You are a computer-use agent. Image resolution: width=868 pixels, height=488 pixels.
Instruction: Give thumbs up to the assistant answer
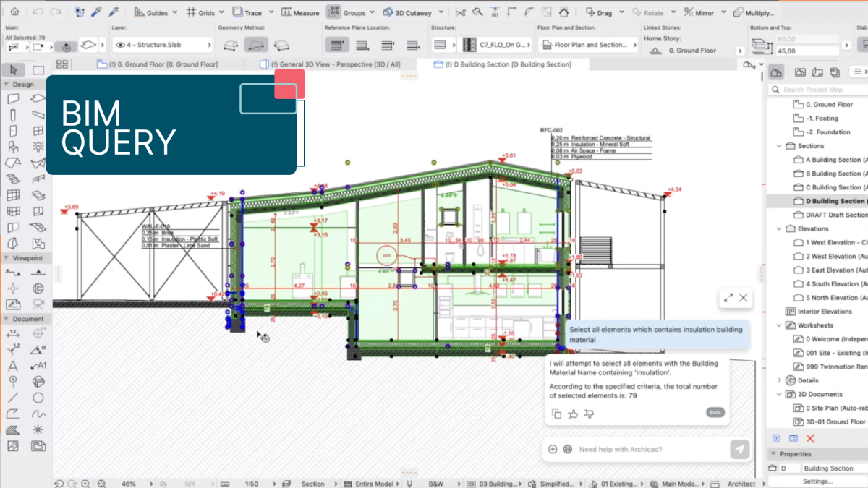coord(573,414)
